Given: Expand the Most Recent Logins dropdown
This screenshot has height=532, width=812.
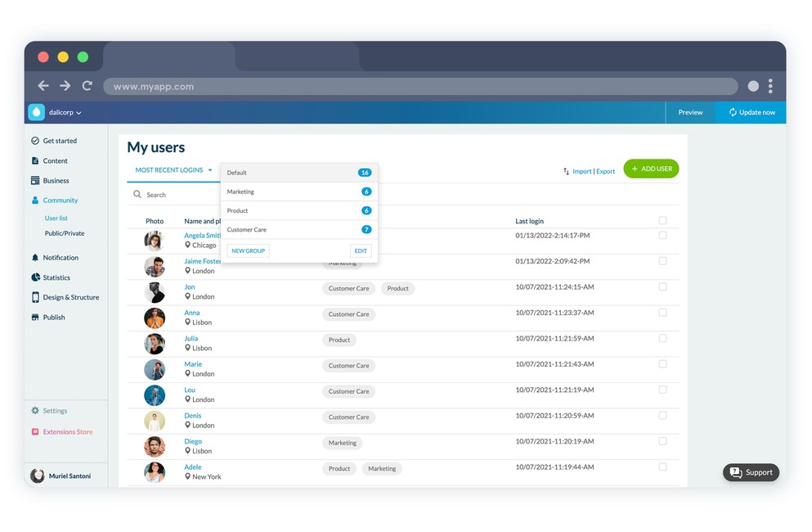Looking at the screenshot, I should pyautogui.click(x=173, y=170).
